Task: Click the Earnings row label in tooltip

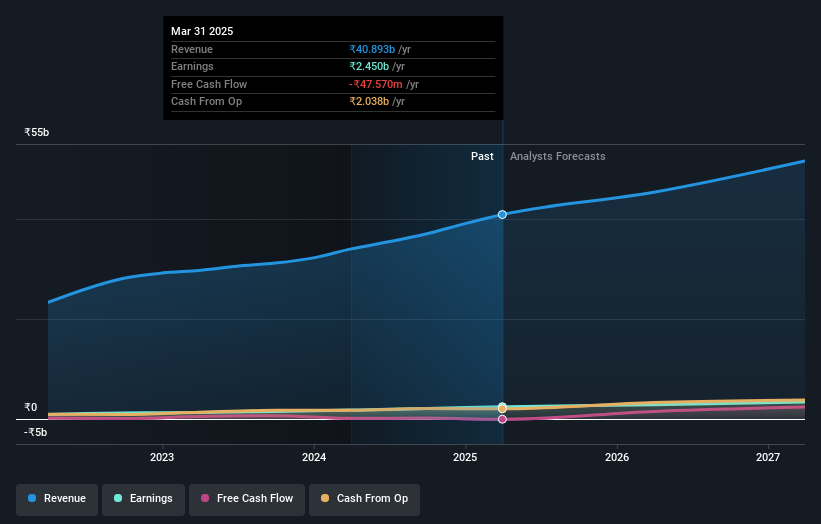Action: click(x=192, y=66)
